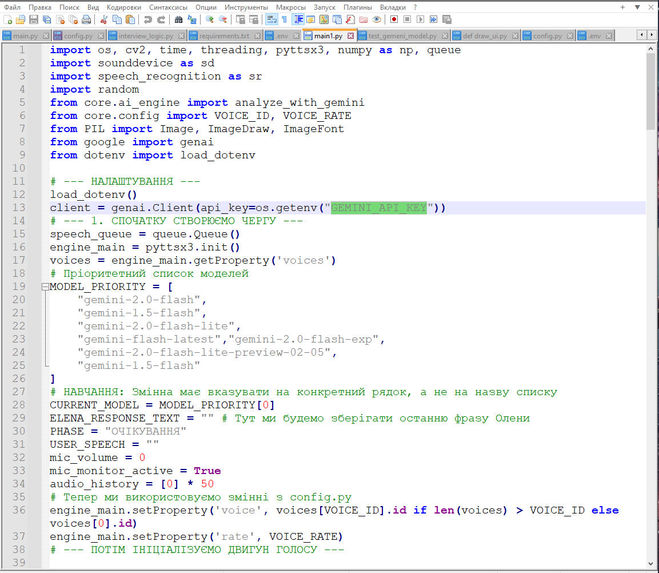The height and width of the screenshot is (573, 659).
Task: Open the tab list dropdown triangle at top right
Action: coord(638,7)
